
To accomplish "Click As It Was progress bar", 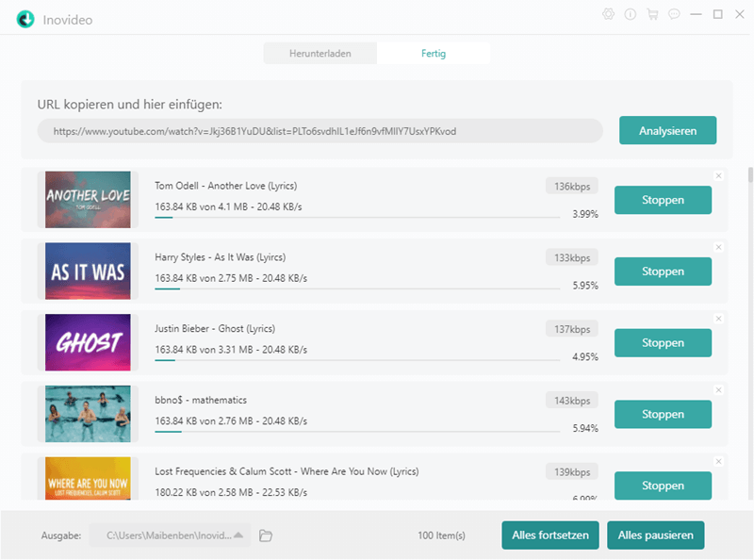I will click(x=357, y=288).
